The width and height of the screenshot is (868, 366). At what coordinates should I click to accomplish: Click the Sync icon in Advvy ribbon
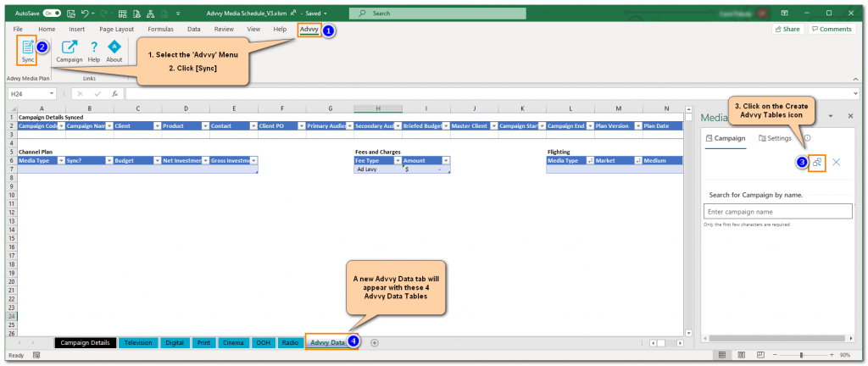click(x=28, y=51)
